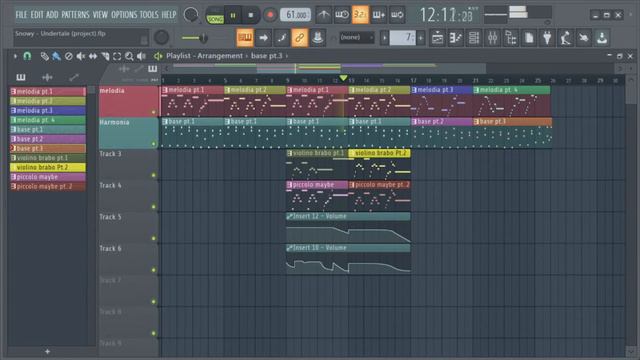Open the FILE menu
This screenshot has height=360, width=640.
tap(21, 15)
